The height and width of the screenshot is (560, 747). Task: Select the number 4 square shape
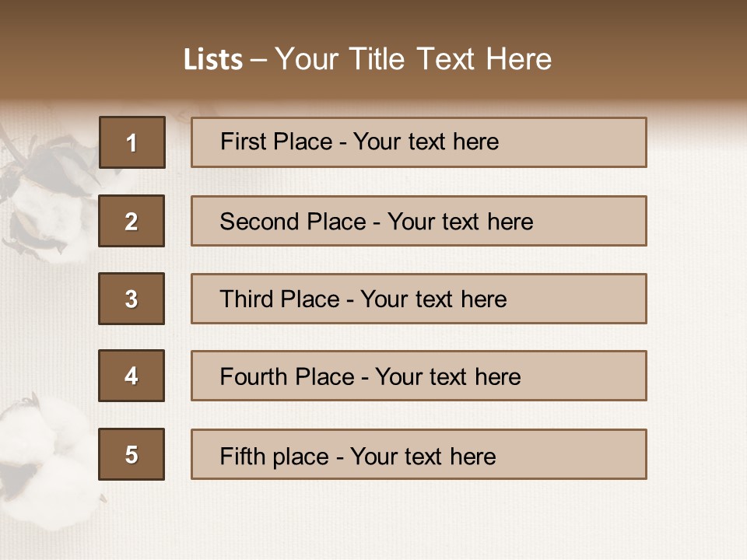tap(132, 376)
